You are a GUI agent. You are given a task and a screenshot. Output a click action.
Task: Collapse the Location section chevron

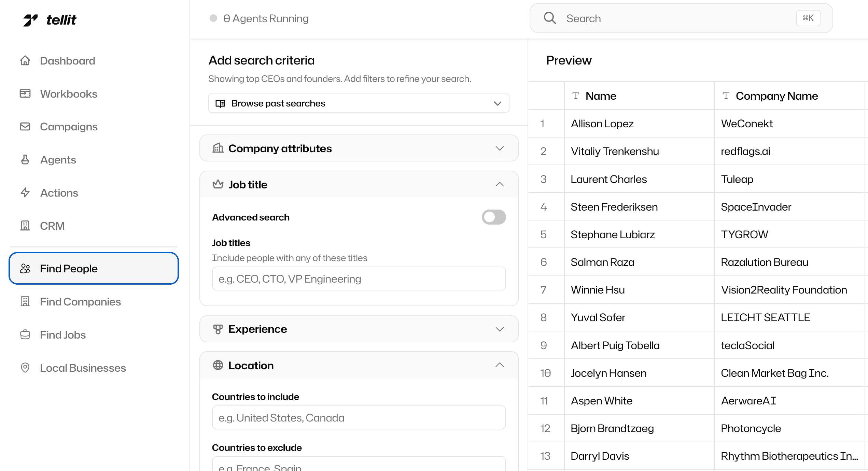500,365
